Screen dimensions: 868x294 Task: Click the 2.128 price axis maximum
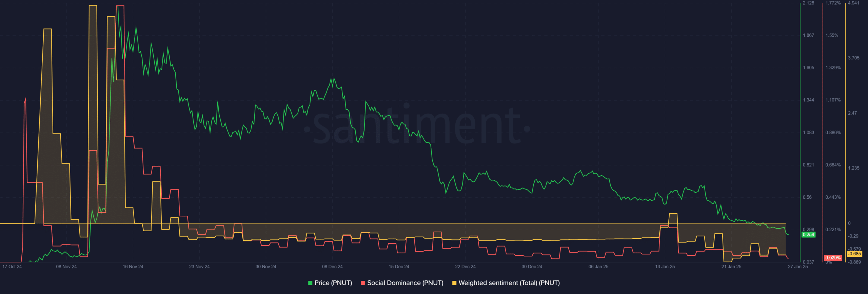point(809,3)
